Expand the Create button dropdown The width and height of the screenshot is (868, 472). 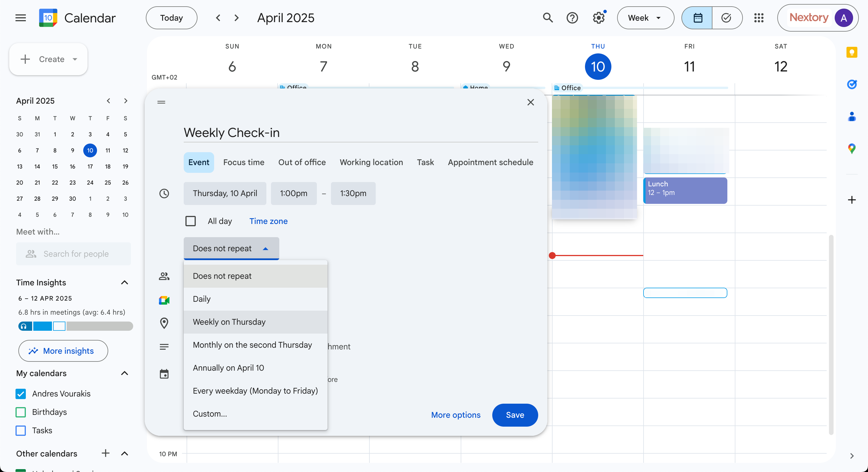pos(75,59)
